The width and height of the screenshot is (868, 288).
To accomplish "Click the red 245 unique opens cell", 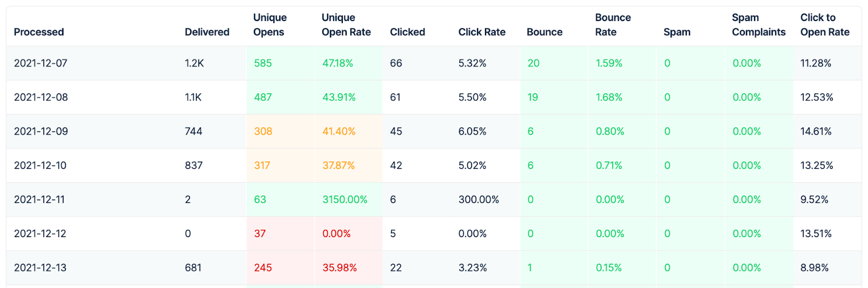I will 263,268.
